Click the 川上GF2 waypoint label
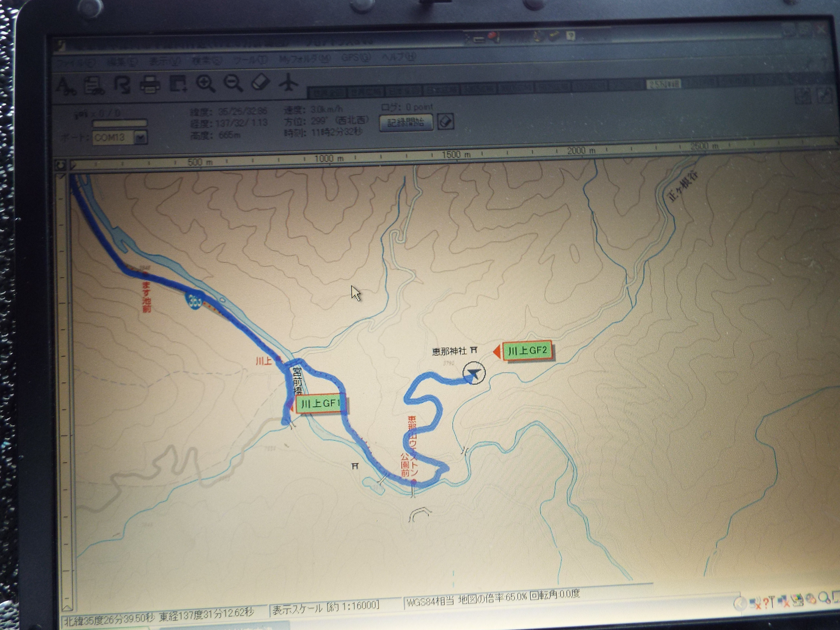This screenshot has height=630, width=840. (x=528, y=351)
